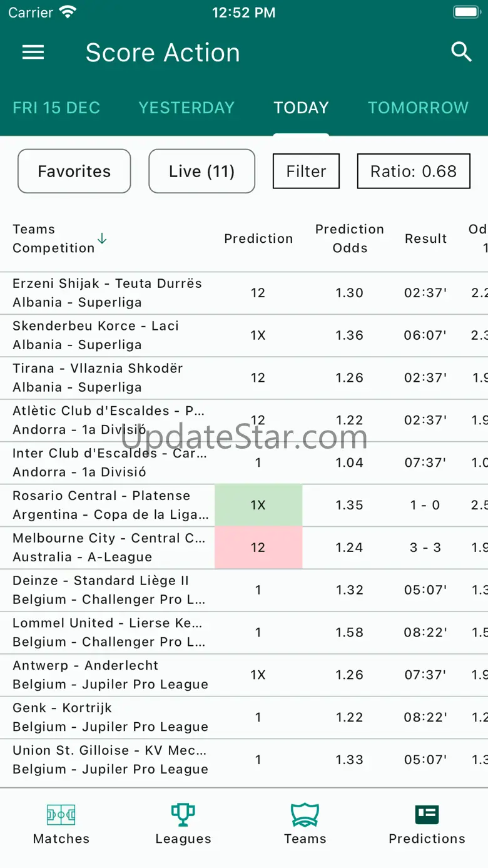Select the FRI 15 DEC date tab

pos(56,108)
